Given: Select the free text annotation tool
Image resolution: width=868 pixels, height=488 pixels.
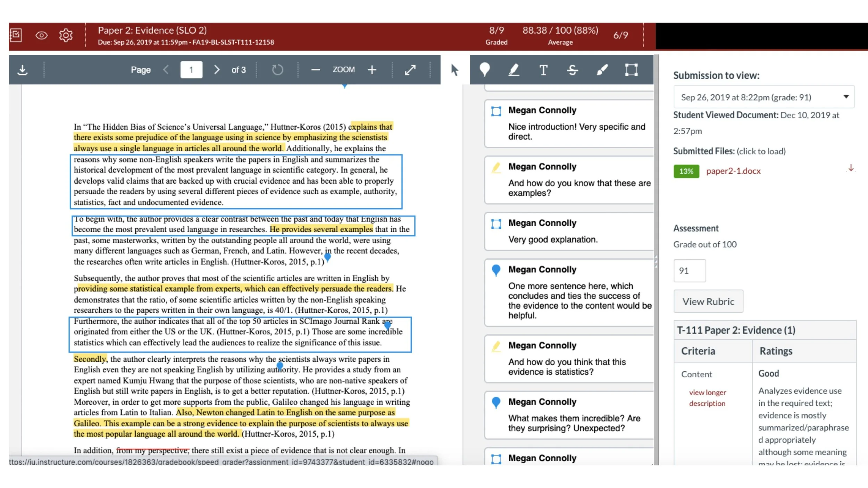Looking at the screenshot, I should tap(543, 70).
